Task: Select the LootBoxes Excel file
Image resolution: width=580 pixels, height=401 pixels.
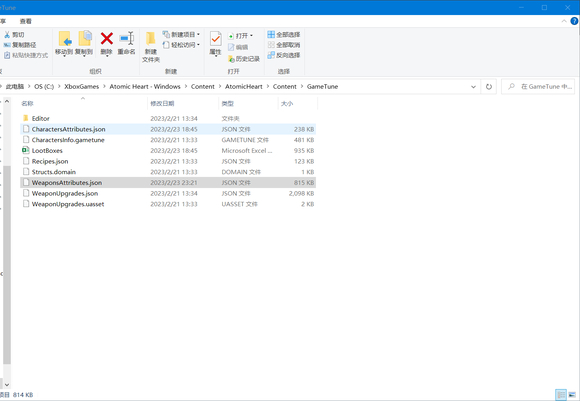Action: pos(168,151)
